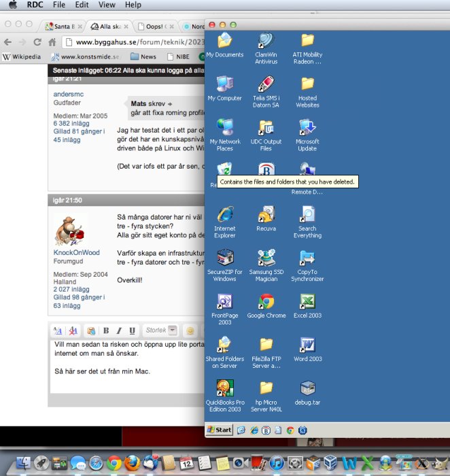This screenshot has height=476, width=450.
Task: Launch FrontPage 2003 shortcut
Action: pos(225,309)
